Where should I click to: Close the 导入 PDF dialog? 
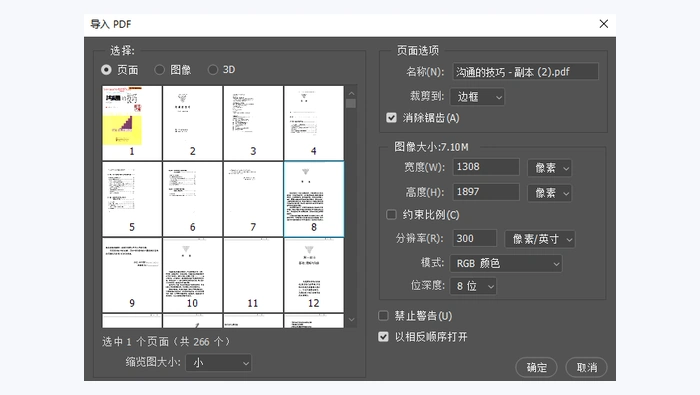pyautogui.click(x=604, y=24)
